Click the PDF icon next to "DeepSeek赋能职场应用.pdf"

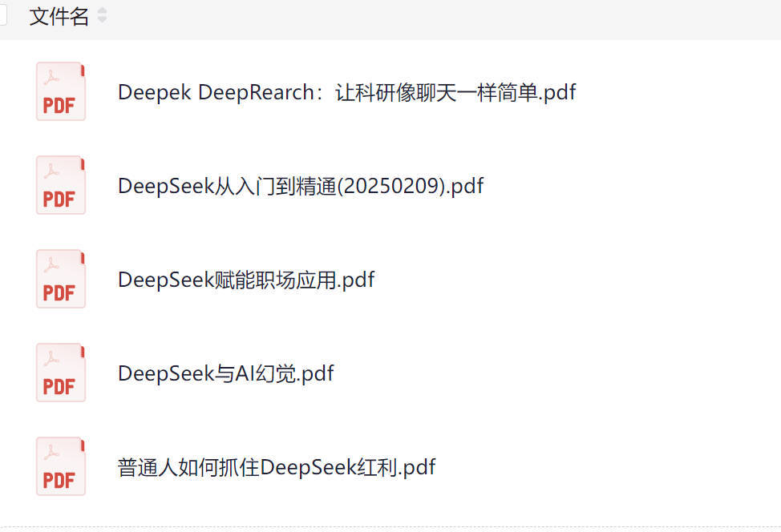(60, 279)
